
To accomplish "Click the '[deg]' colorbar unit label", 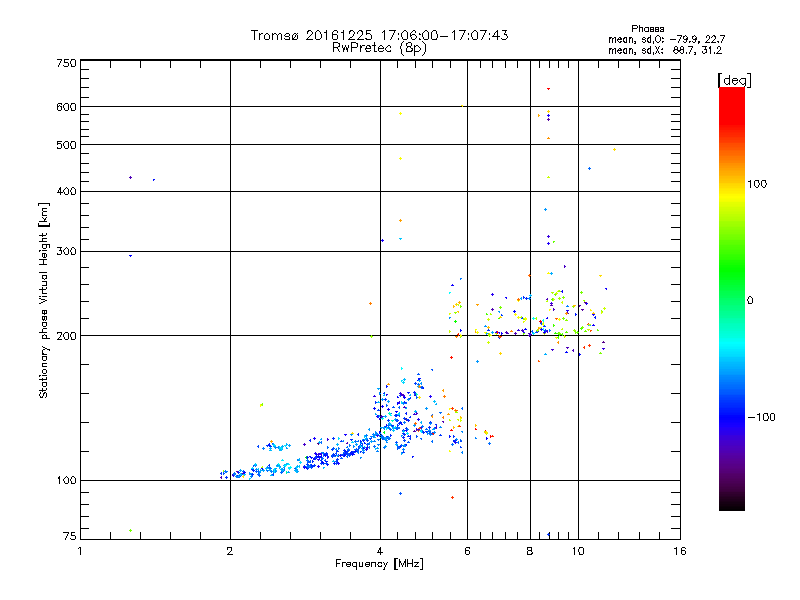I will click(734, 80).
